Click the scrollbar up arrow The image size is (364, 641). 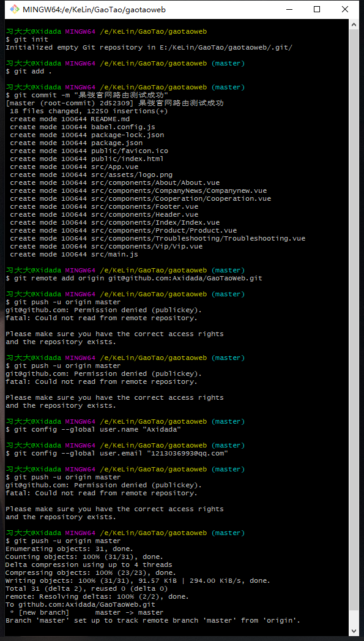(354, 25)
